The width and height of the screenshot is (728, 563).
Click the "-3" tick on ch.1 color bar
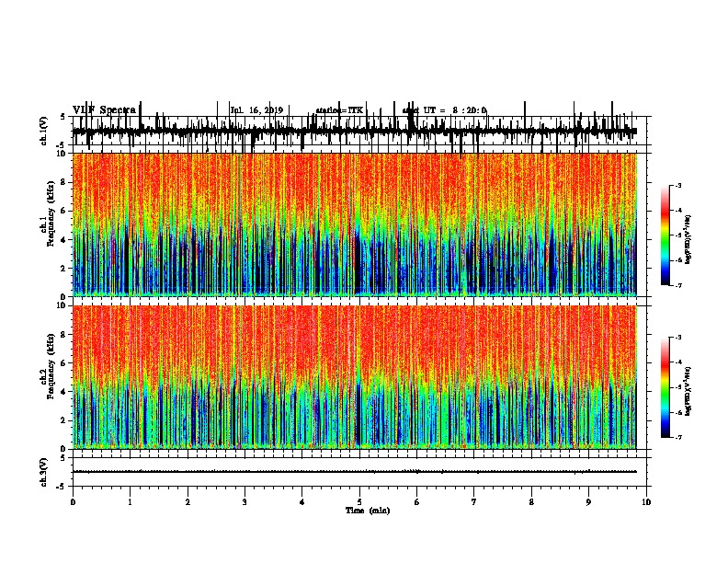pyautogui.click(x=678, y=185)
